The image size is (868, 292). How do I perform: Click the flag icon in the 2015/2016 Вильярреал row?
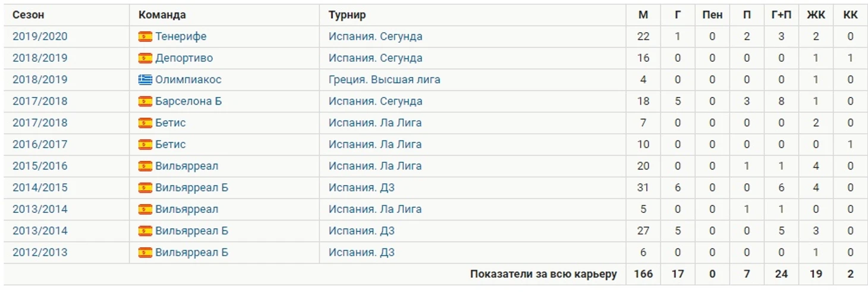[x=145, y=166]
